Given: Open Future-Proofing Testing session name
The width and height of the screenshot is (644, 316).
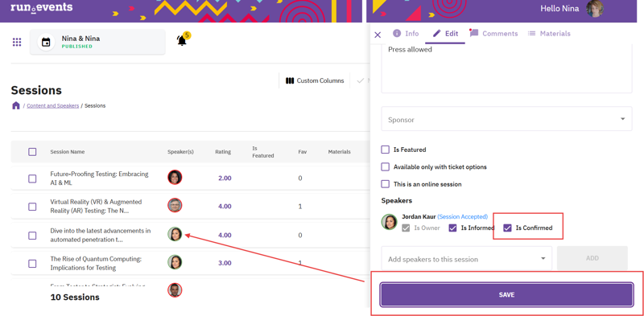Looking at the screenshot, I should 99,179.
